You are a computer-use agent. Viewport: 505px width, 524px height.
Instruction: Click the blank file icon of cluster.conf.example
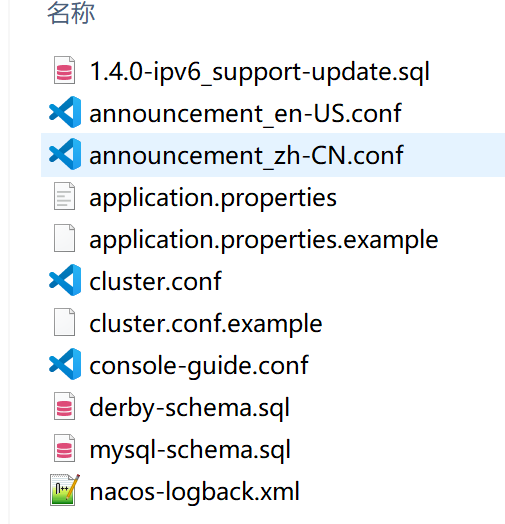(65, 322)
